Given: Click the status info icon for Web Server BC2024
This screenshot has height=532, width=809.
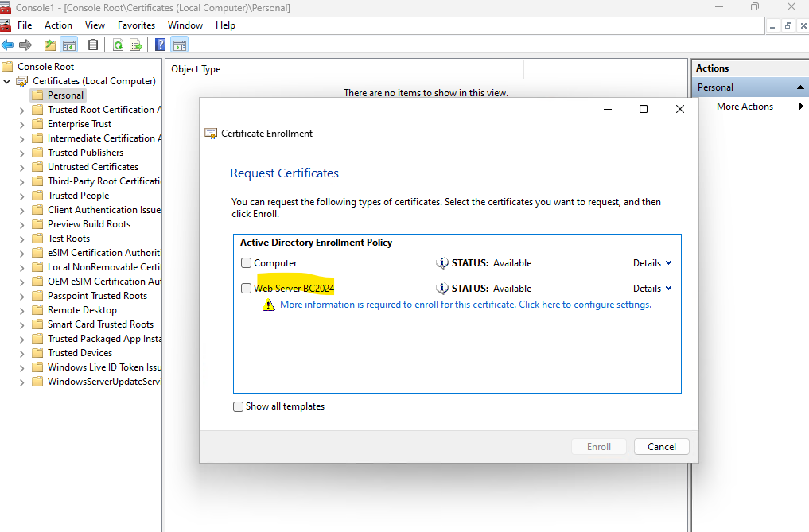Looking at the screenshot, I should [x=441, y=289].
